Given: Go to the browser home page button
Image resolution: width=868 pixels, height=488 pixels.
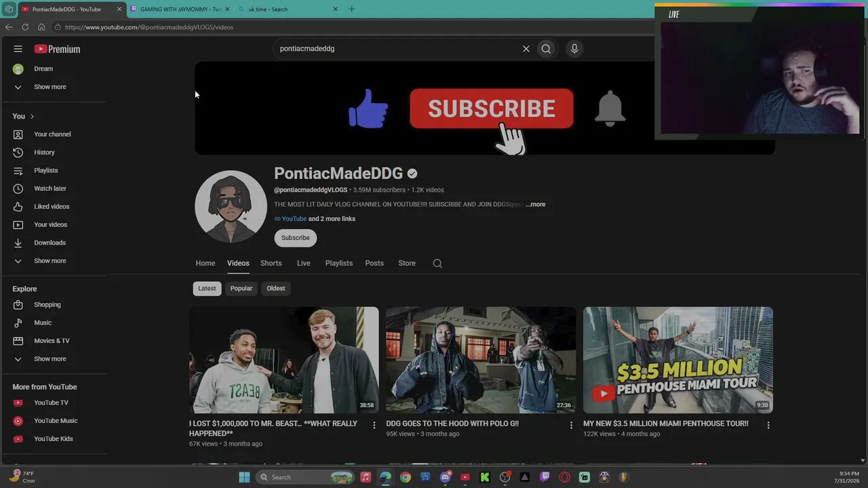Looking at the screenshot, I should pyautogui.click(x=41, y=27).
